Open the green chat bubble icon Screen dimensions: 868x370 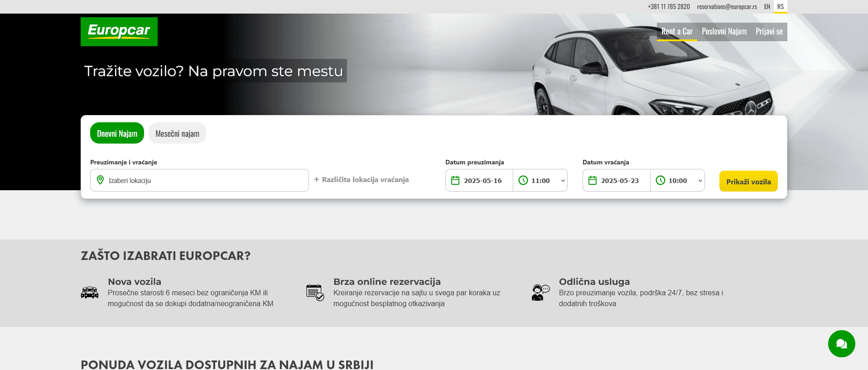(841, 344)
